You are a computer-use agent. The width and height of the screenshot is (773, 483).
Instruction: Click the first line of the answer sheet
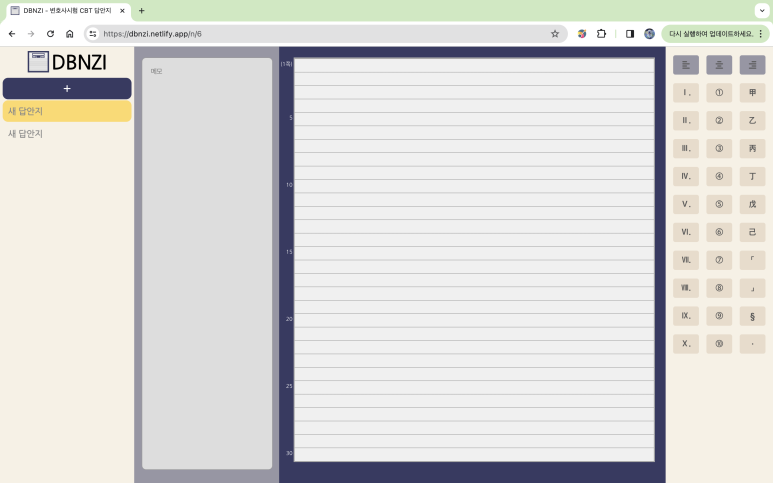[x=473, y=66]
